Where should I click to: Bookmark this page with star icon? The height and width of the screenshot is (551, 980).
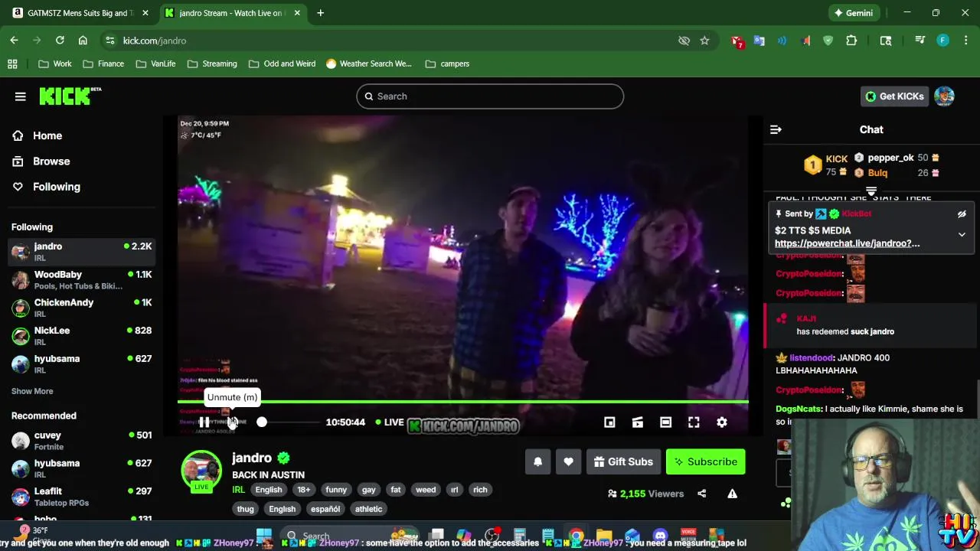(x=704, y=41)
